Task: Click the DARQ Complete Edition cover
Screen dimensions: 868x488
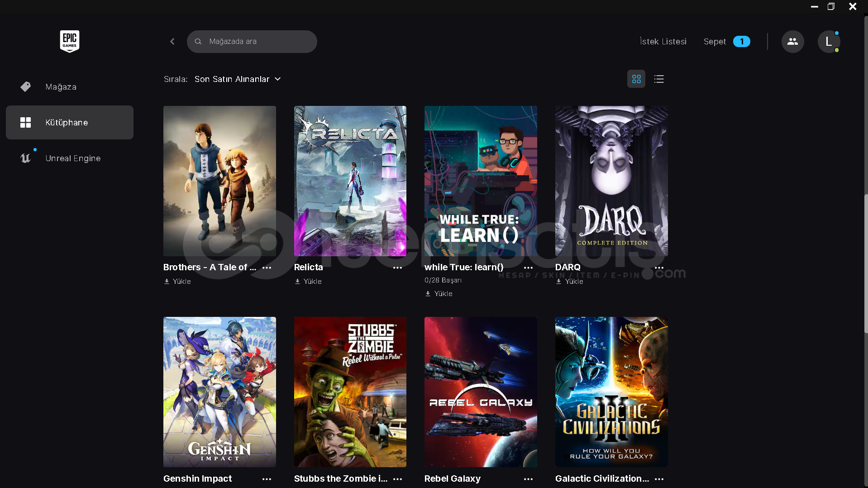Action: pos(611,181)
